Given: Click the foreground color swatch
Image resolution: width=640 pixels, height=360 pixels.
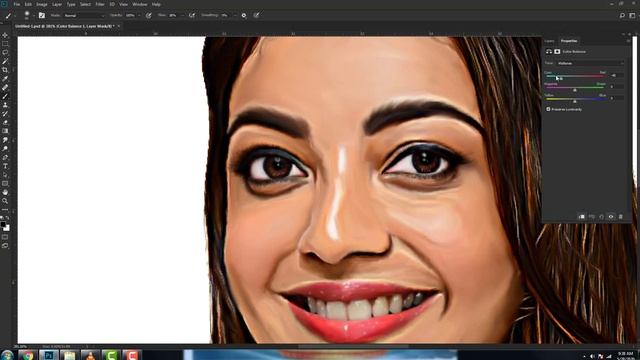Looking at the screenshot, I should point(3,224).
